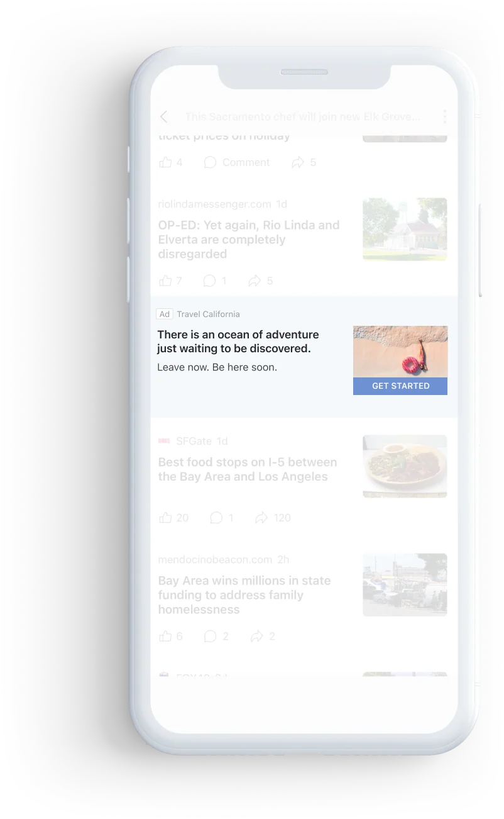Open comments on SFGate food stops article

[221, 518]
